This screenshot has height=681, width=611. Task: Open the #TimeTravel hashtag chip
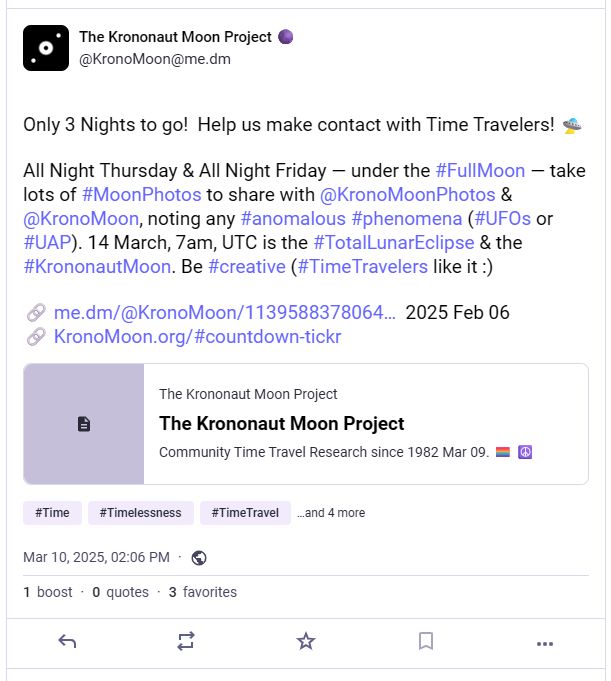point(245,513)
